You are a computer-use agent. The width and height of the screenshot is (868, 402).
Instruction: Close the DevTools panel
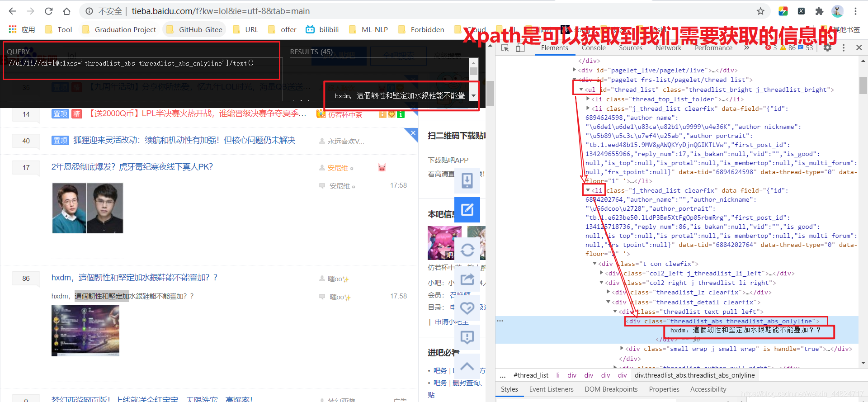[x=859, y=47]
